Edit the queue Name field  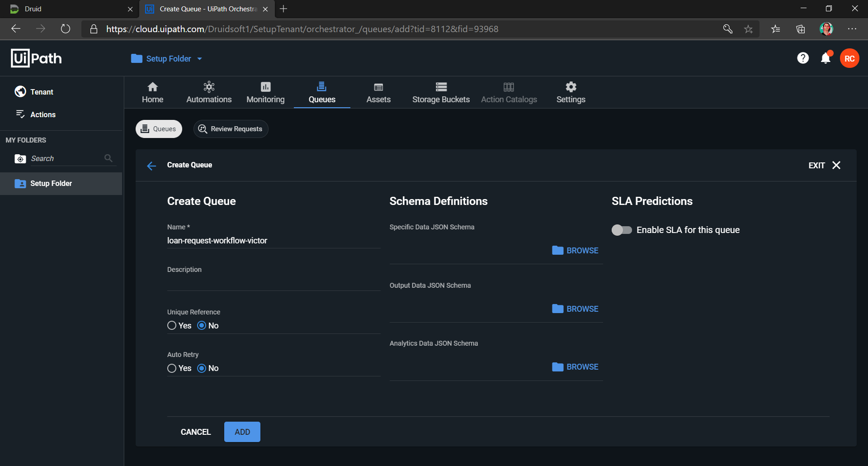point(274,241)
